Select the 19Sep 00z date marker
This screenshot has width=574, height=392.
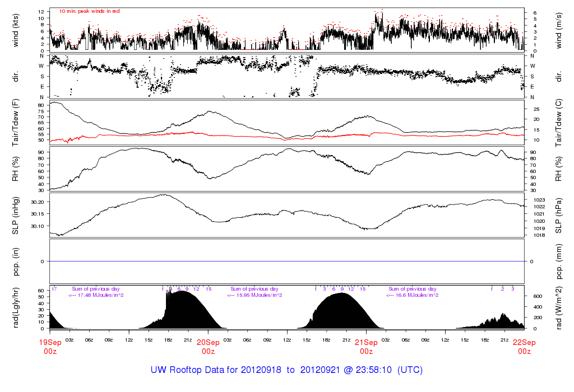click(x=50, y=347)
